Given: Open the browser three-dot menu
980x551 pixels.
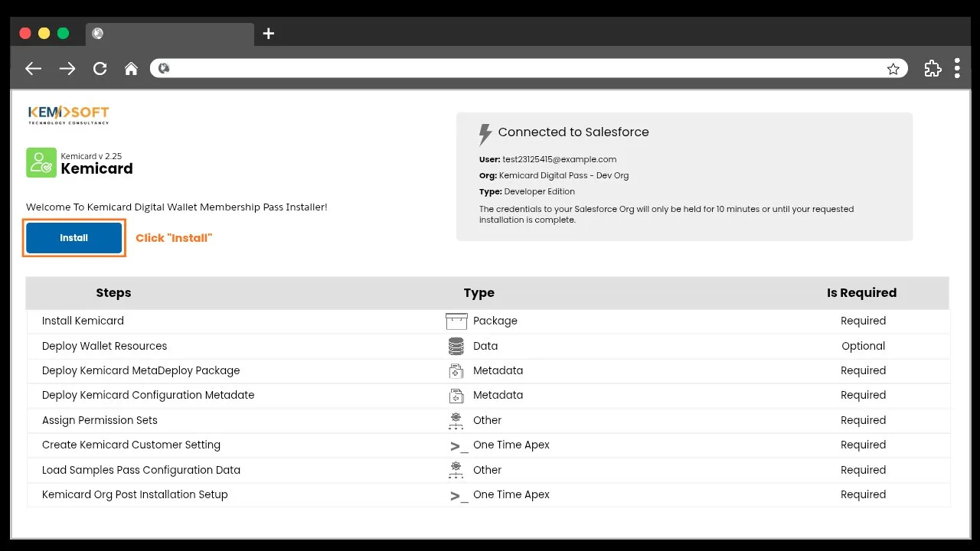Looking at the screenshot, I should tap(957, 68).
